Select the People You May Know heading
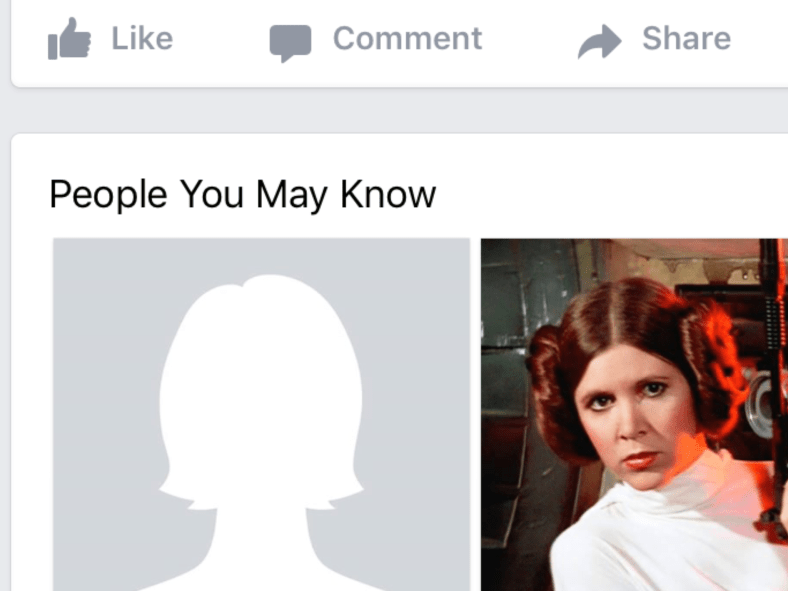Screen dimensions: 788x591 (243, 194)
